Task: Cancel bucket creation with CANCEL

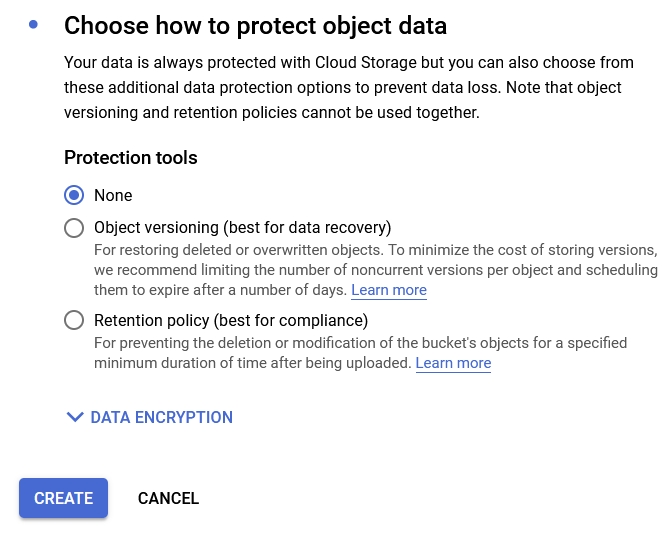Action: pyautogui.click(x=168, y=498)
